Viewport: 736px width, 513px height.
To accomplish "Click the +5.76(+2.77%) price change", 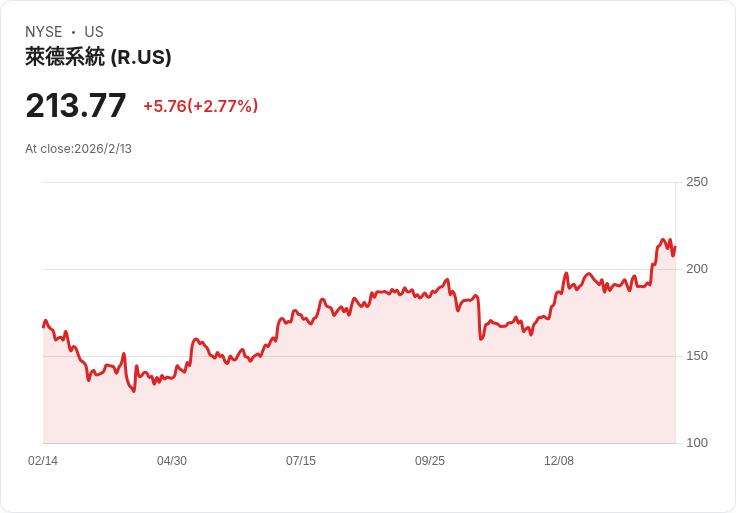I will [200, 106].
